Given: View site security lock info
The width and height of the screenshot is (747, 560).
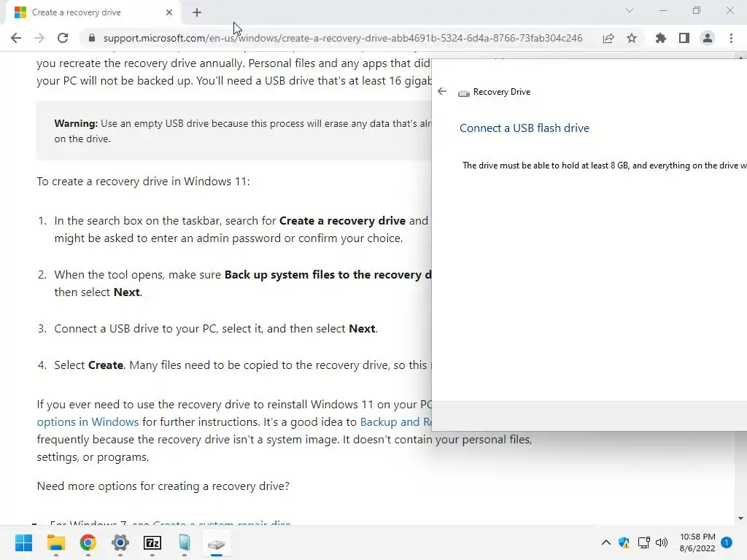Looking at the screenshot, I should tap(92, 38).
